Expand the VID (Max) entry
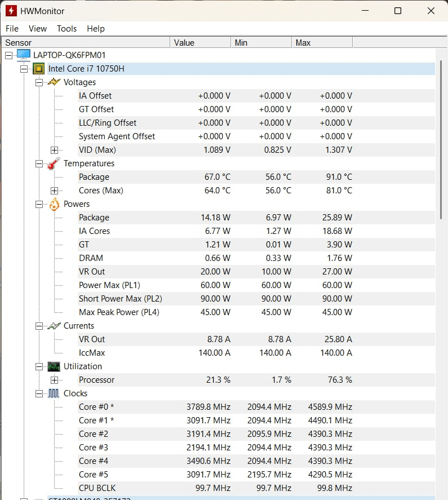The width and height of the screenshot is (448, 500). 55,149
